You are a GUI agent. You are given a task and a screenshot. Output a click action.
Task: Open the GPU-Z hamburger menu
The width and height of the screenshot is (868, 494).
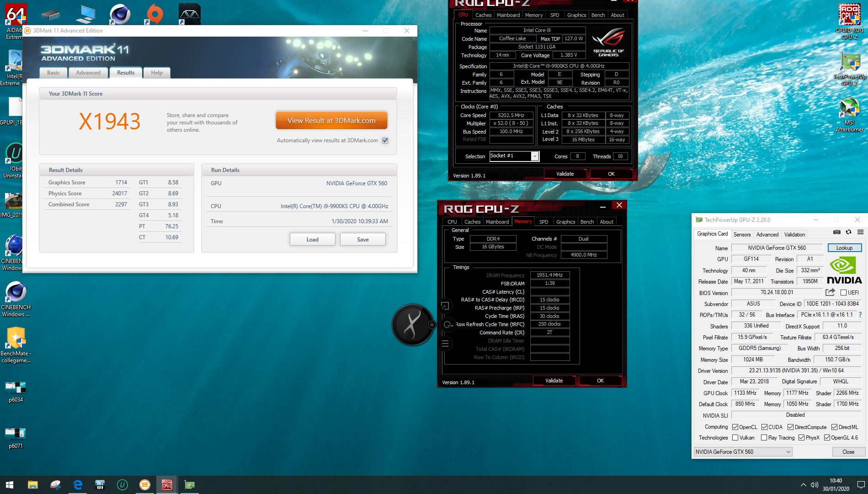(860, 232)
